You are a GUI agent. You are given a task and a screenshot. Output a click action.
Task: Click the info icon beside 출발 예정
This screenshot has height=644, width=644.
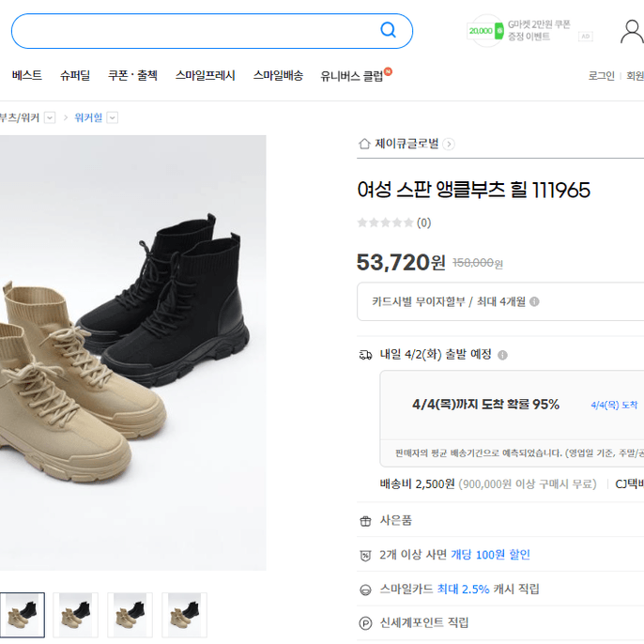[502, 355]
